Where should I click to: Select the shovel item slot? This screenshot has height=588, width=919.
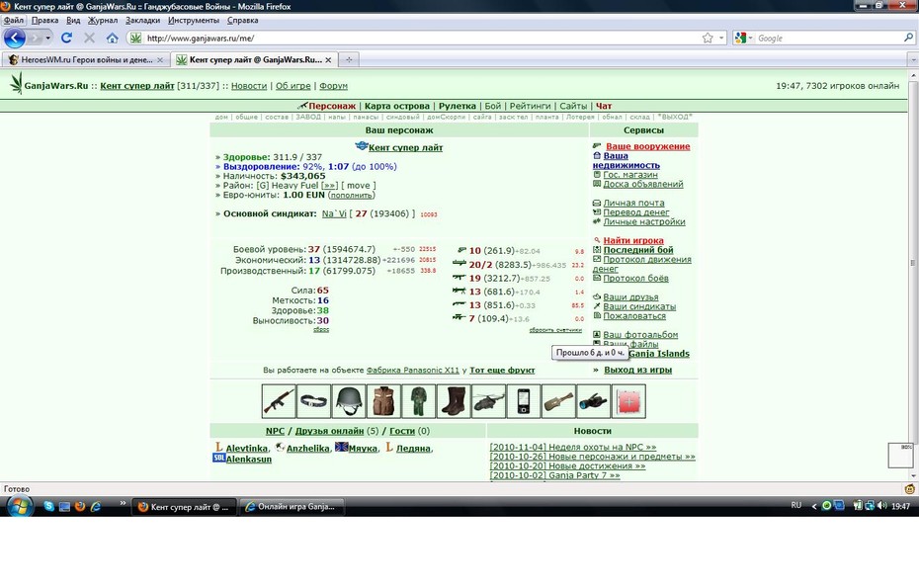(x=558, y=401)
